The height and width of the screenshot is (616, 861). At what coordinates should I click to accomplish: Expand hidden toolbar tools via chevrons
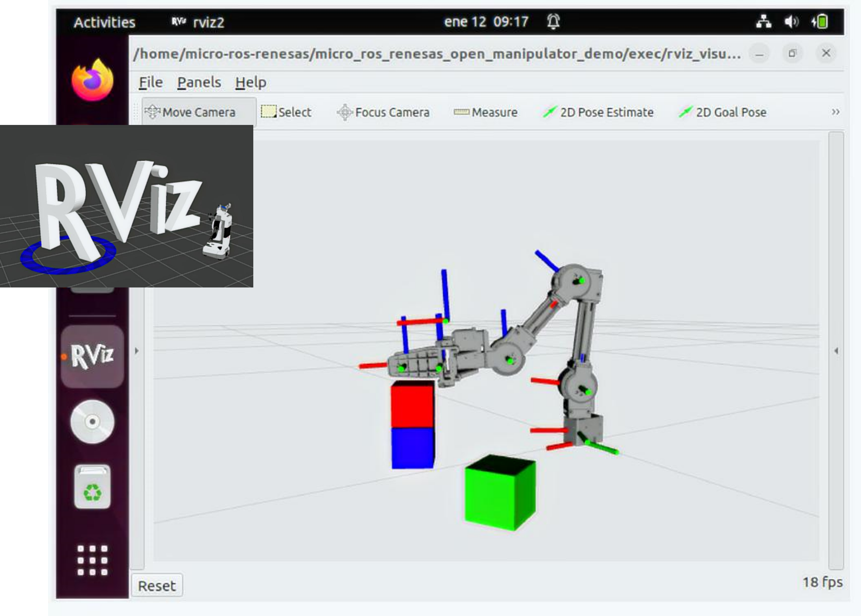click(835, 112)
